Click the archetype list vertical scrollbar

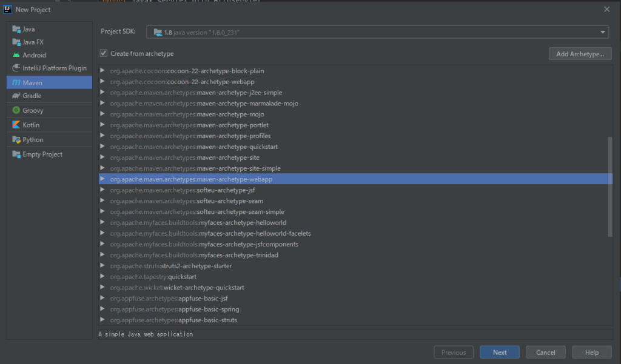pyautogui.click(x=610, y=186)
